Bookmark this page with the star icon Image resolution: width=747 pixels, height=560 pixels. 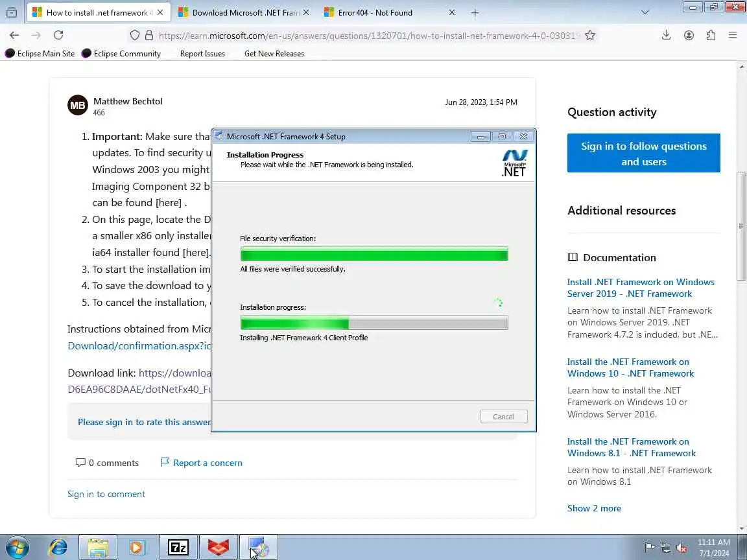590,35
